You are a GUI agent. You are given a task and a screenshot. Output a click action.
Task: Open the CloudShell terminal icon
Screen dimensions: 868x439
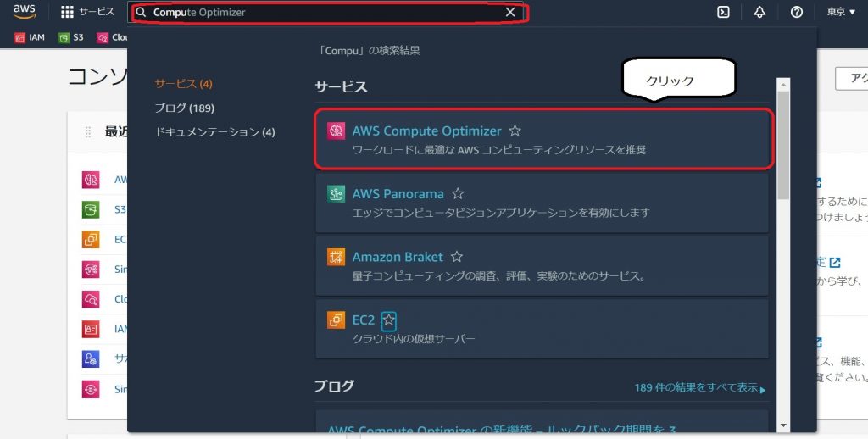point(723,12)
